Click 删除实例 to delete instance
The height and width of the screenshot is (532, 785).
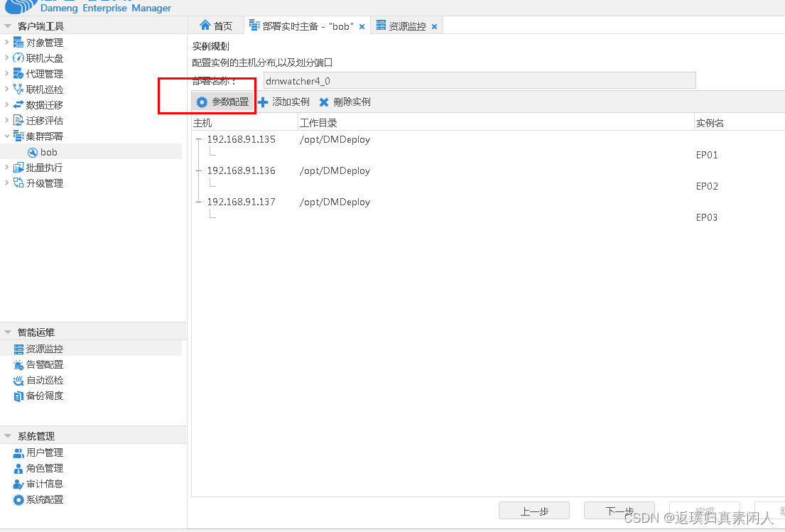pyautogui.click(x=345, y=102)
